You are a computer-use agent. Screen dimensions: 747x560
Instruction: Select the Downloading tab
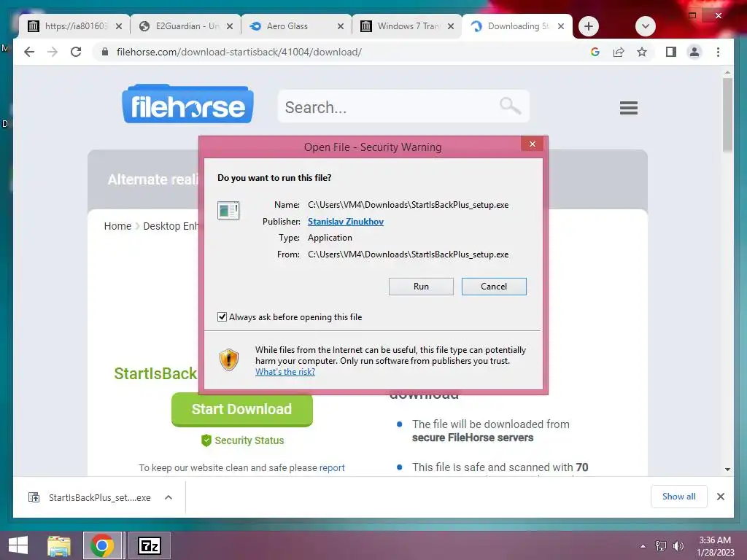point(517,26)
